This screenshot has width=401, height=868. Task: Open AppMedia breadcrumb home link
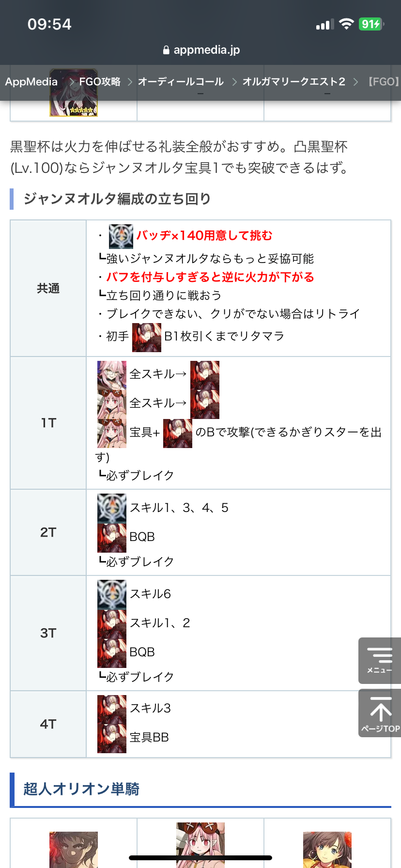[x=31, y=81]
